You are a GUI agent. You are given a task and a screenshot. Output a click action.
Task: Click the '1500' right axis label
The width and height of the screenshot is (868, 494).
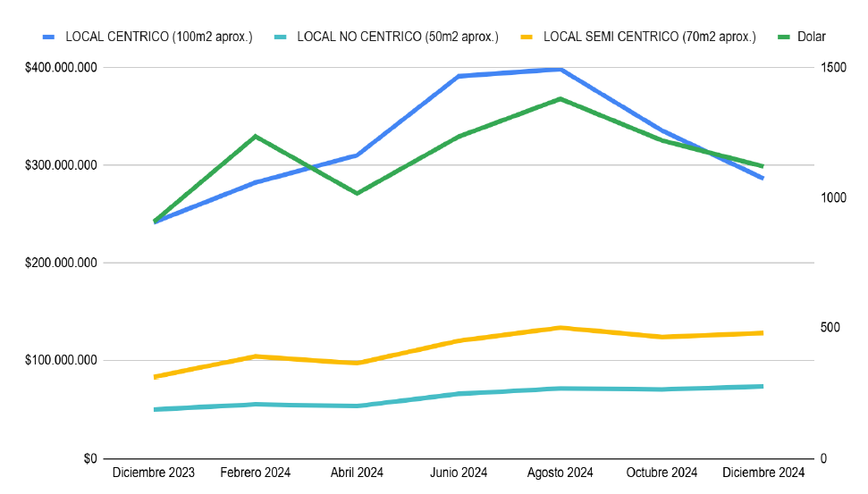coord(835,68)
